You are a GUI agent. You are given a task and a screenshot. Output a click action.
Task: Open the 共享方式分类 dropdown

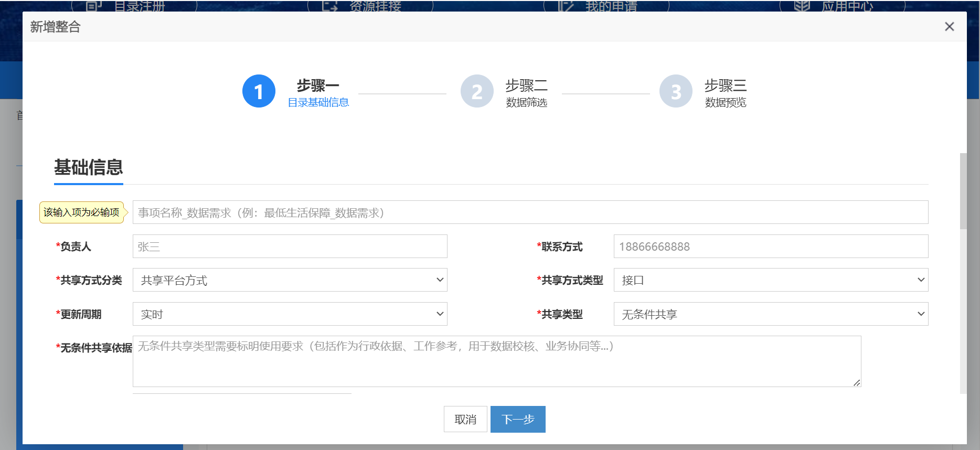click(290, 280)
